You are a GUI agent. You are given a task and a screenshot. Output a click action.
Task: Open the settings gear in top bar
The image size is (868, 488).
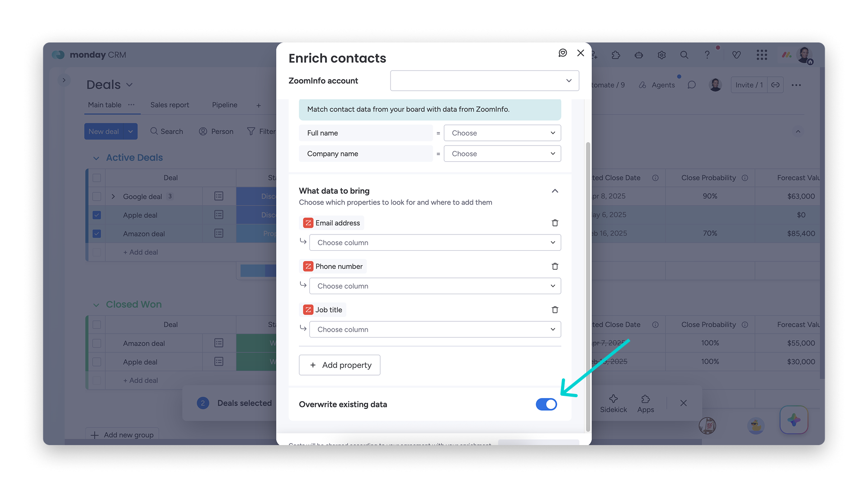[661, 55]
